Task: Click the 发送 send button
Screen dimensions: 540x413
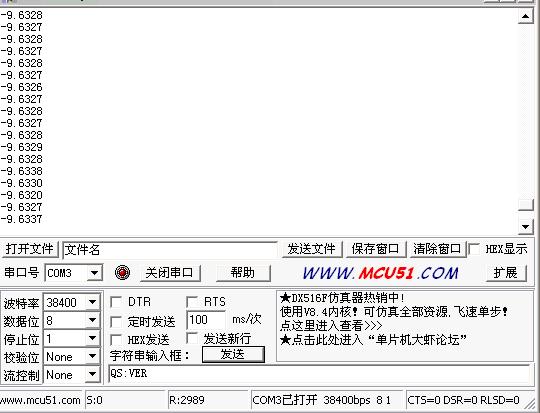Action: click(x=233, y=354)
